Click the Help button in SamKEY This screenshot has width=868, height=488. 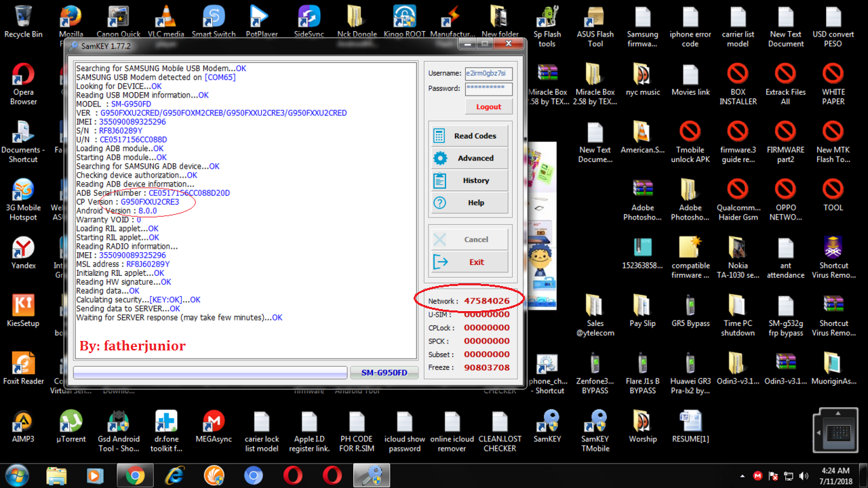tap(469, 203)
